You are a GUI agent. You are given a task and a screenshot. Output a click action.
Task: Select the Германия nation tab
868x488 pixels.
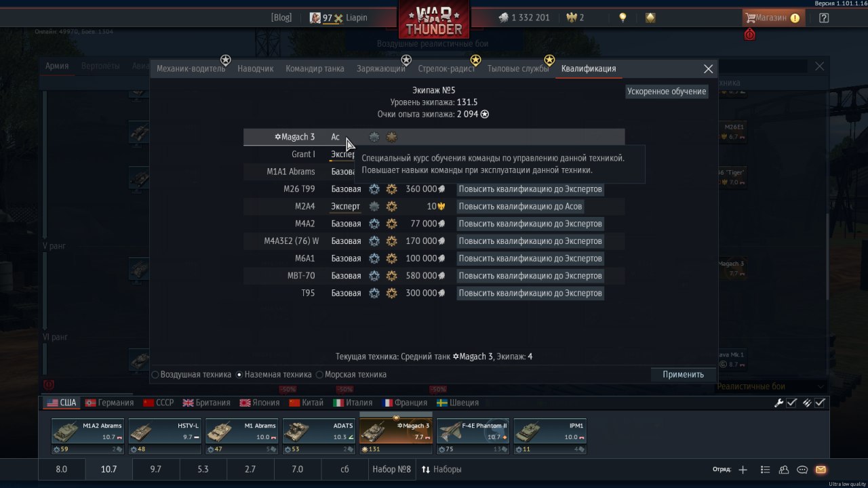tap(108, 403)
